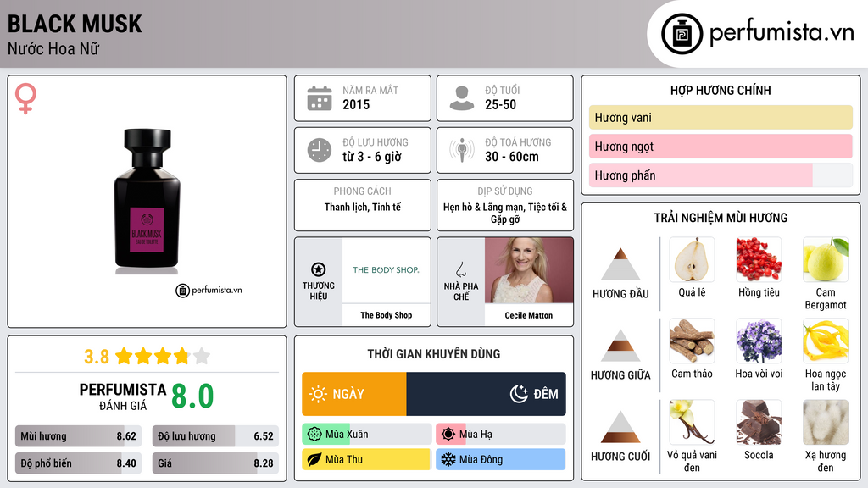
Task: Click the perfumista.vn bottle logo icon
Action: coord(682,34)
